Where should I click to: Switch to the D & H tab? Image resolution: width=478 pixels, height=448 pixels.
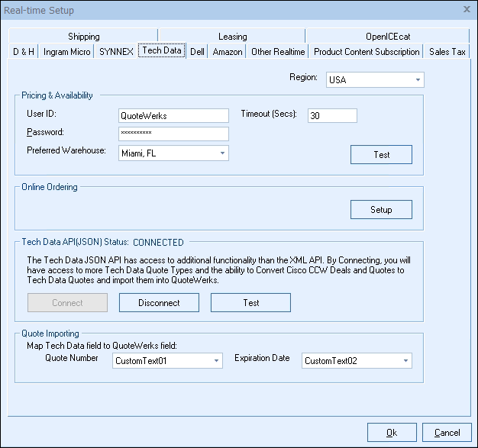pos(24,51)
